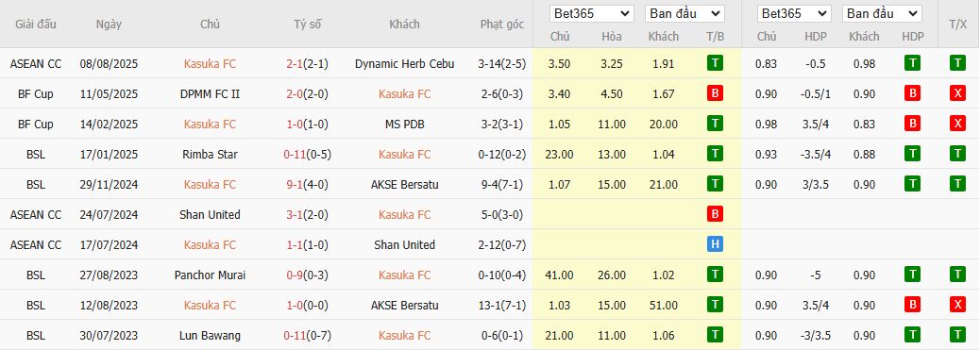Open the 9-1 score against AKSE Bersatu

[295, 184]
